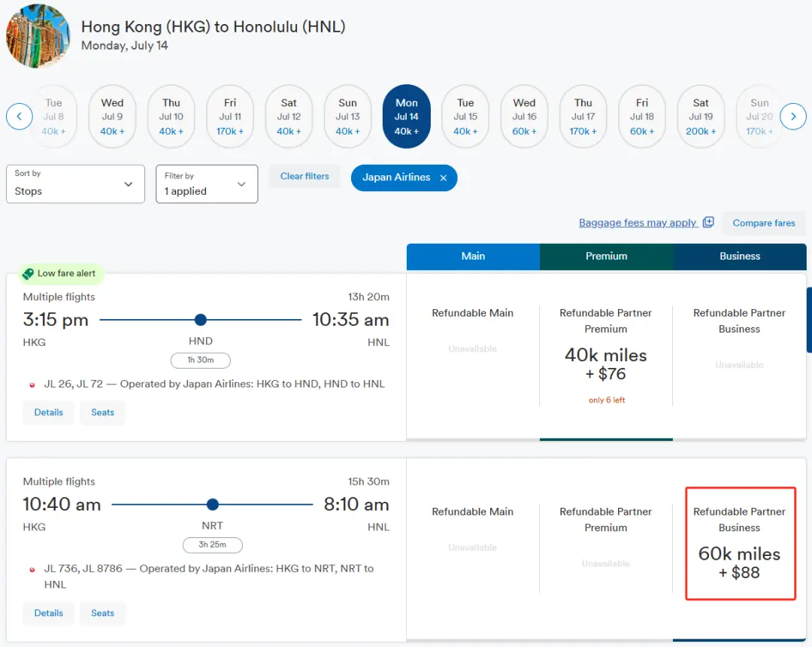This screenshot has width=812, height=647.
Task: Remove the Japan Airlines filter chip
Action: (x=444, y=178)
